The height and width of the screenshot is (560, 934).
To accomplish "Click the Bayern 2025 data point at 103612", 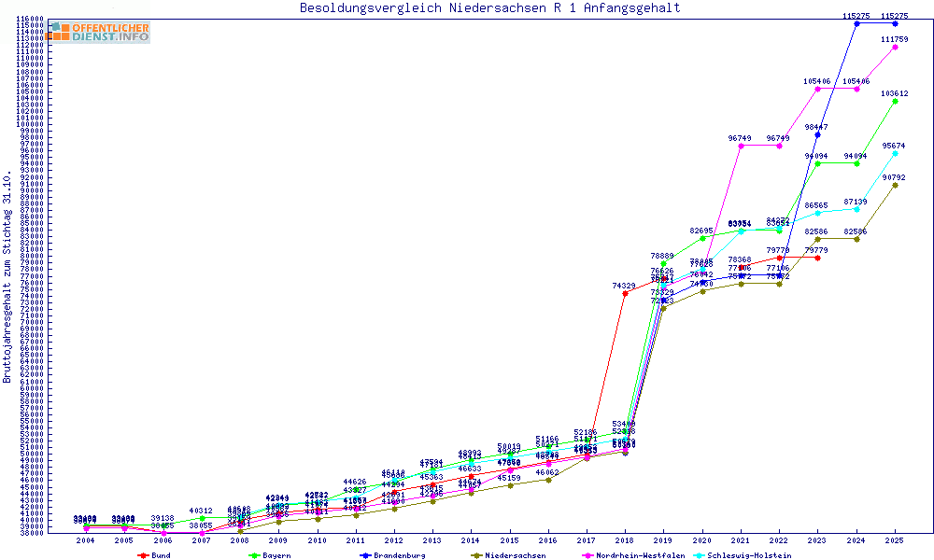I will tap(896, 101).
